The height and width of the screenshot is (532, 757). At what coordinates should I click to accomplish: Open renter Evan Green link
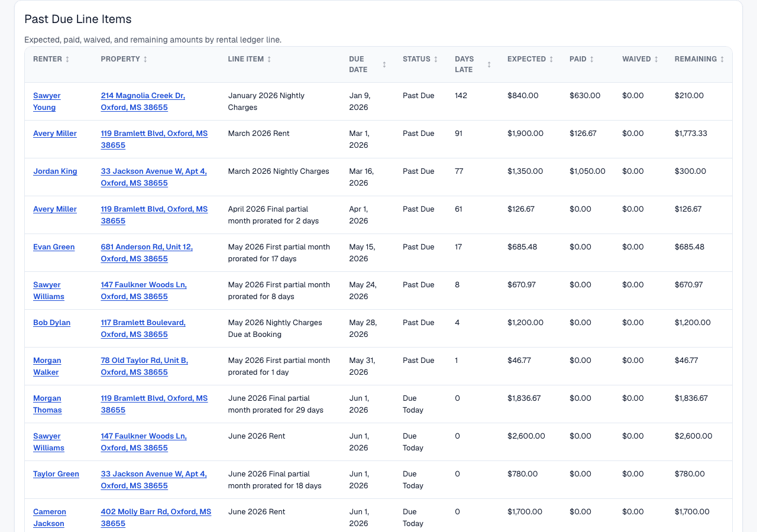point(54,247)
